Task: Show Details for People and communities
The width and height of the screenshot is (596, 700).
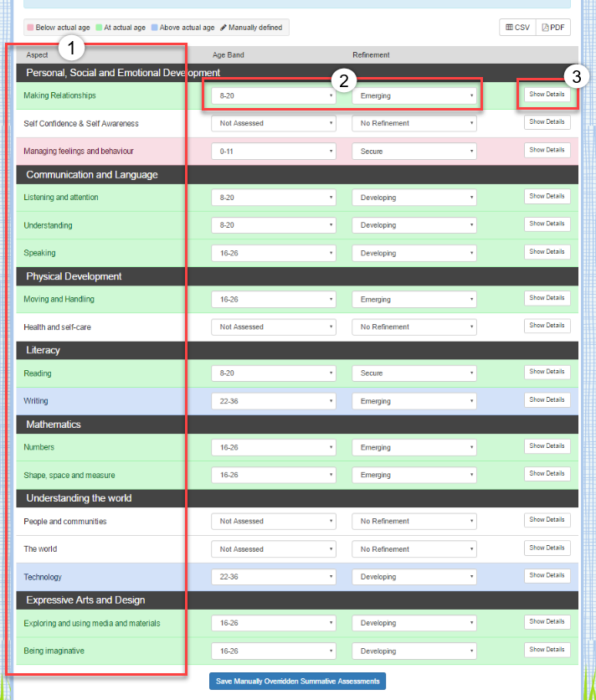Action: pos(547,520)
